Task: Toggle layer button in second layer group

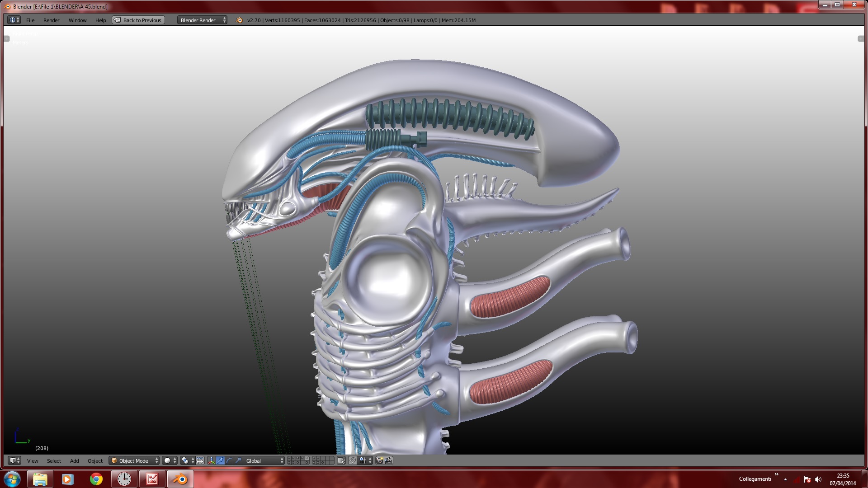Action: click(x=315, y=459)
